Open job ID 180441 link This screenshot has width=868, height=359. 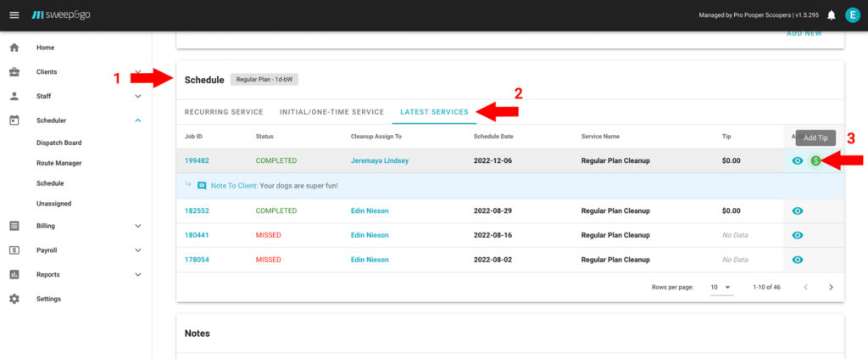[x=197, y=235]
